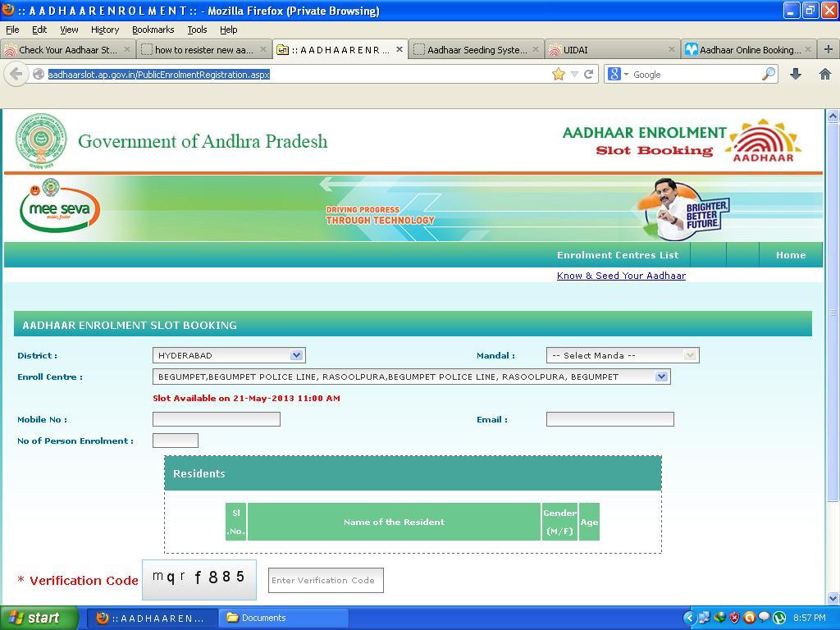Switch to Aadhaar Seeding System tab
The width and height of the screenshot is (840, 630).
pos(477,49)
